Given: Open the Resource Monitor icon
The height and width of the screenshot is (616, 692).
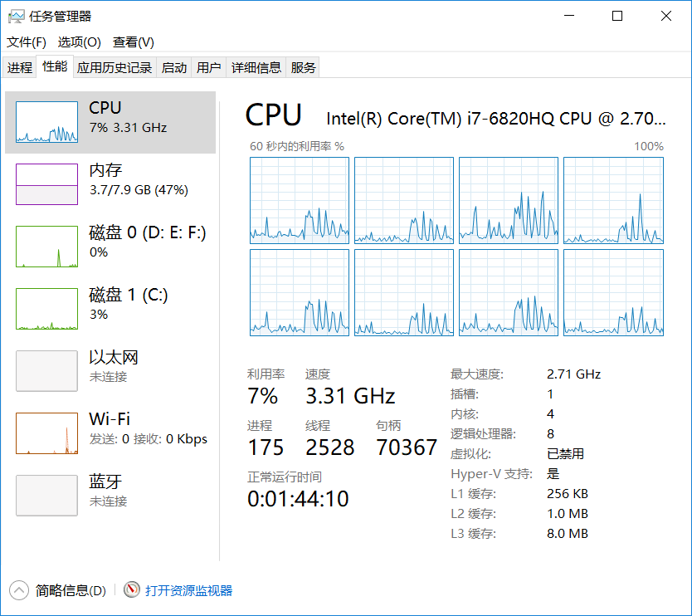Looking at the screenshot, I should tap(132, 590).
